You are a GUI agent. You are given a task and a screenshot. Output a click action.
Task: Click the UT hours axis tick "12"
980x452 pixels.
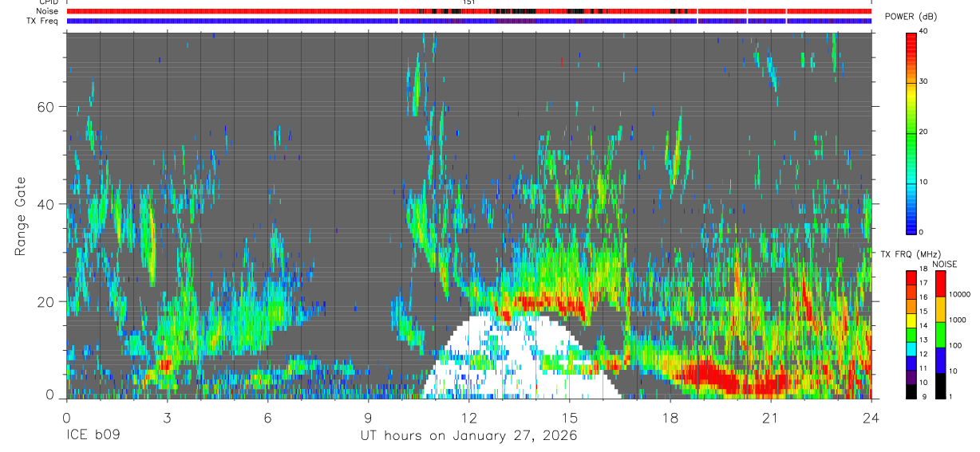468,417
